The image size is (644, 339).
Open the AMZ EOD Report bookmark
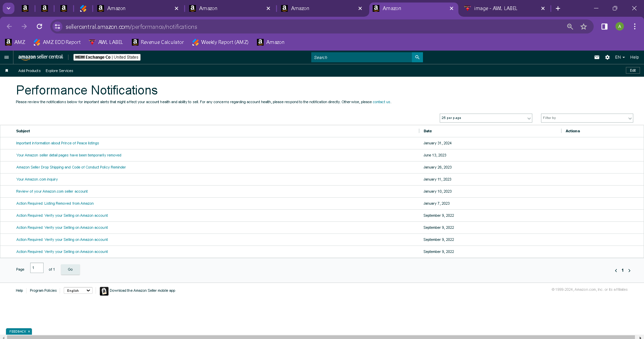click(x=57, y=42)
